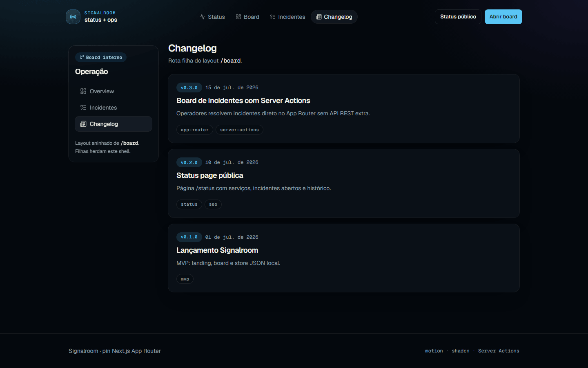Viewport: 588px width, 368px height.
Task: Click the footer word shadcn
Action: tap(461, 351)
